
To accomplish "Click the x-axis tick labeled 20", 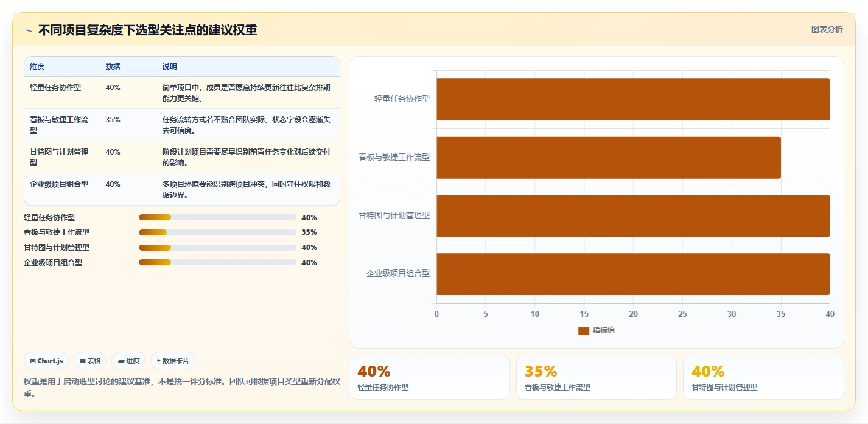I will [633, 314].
